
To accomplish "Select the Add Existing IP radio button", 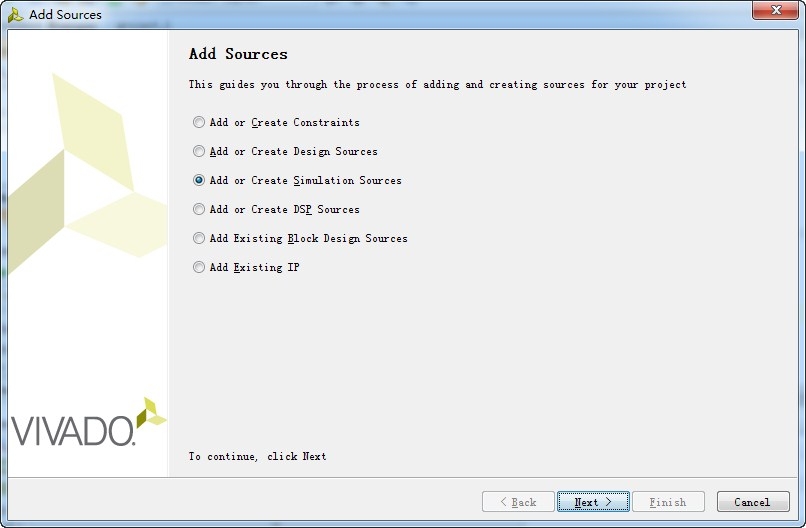I will pos(198,267).
